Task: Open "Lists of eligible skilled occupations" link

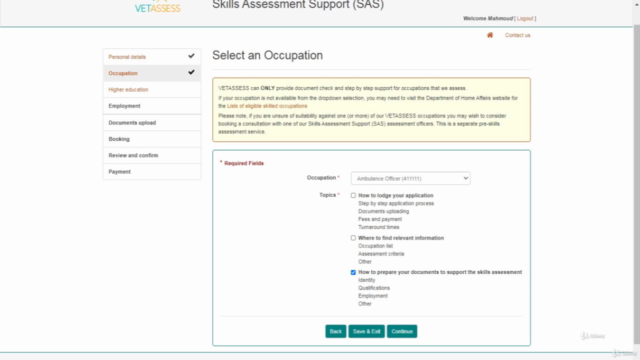Action: point(267,106)
